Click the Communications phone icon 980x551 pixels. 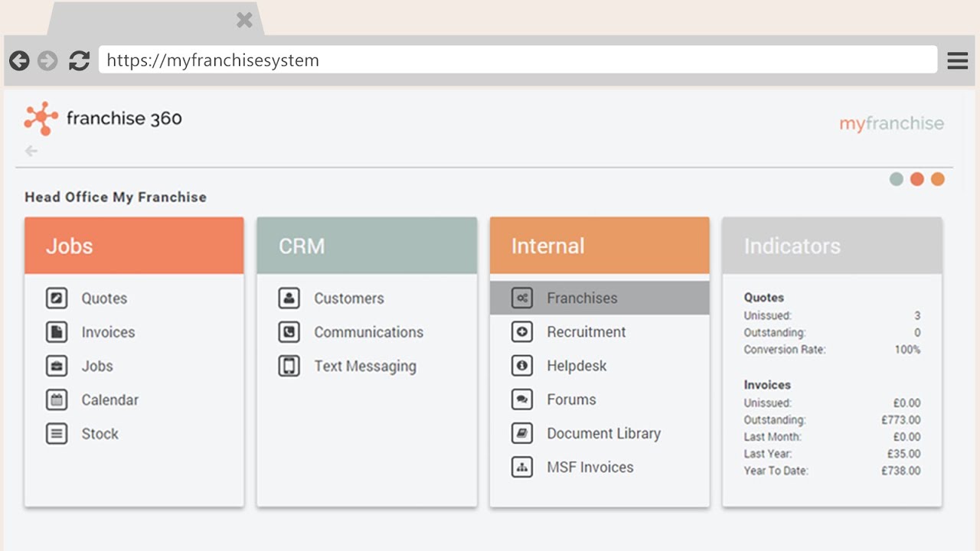(289, 331)
